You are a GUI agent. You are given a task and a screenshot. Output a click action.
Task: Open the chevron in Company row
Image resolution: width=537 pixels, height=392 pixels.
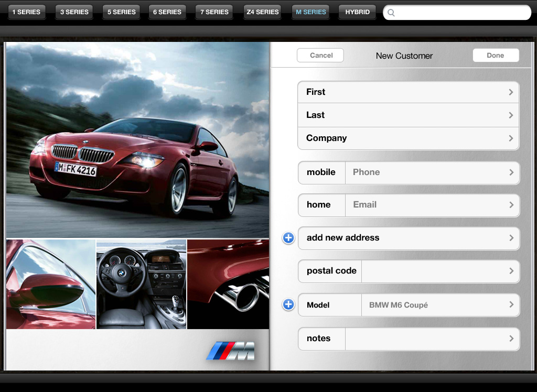[511, 138]
